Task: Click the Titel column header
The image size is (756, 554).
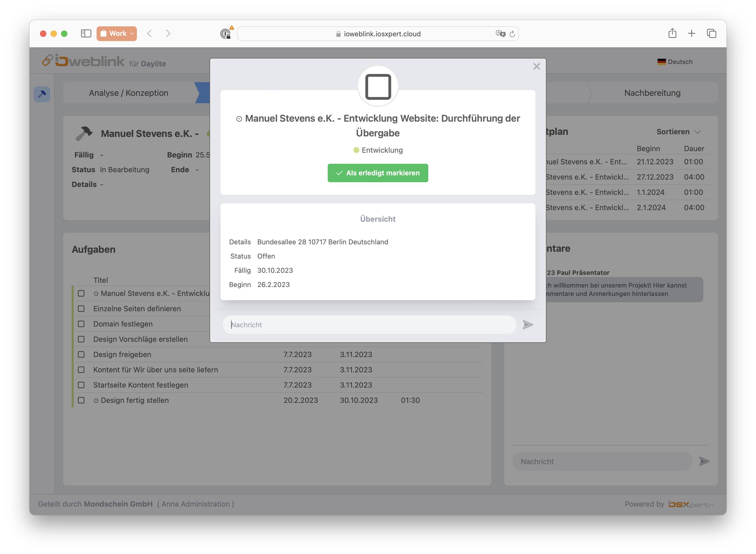Action: [101, 280]
